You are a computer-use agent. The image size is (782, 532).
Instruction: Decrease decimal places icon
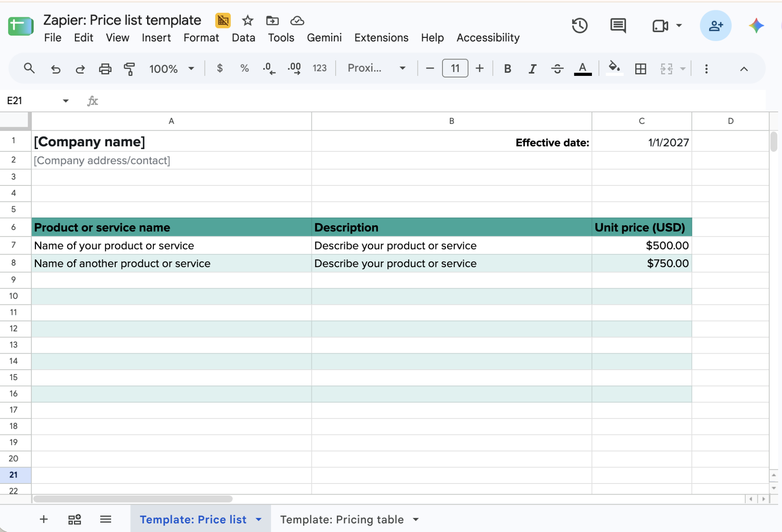(269, 68)
